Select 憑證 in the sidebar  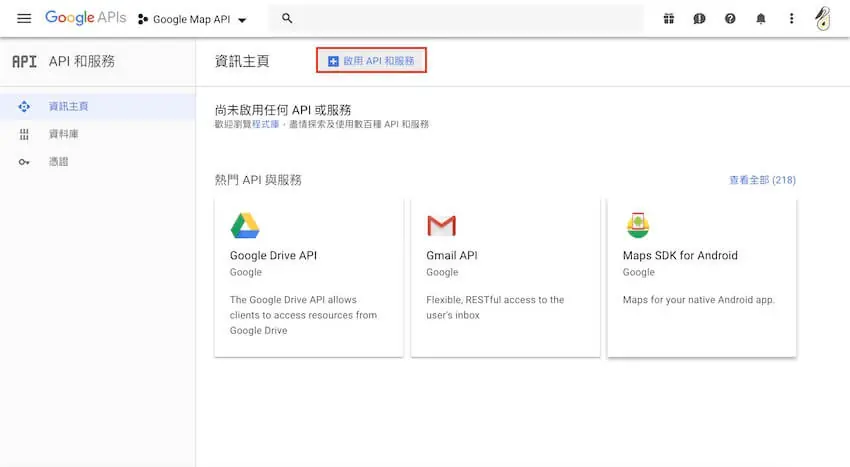98,162
